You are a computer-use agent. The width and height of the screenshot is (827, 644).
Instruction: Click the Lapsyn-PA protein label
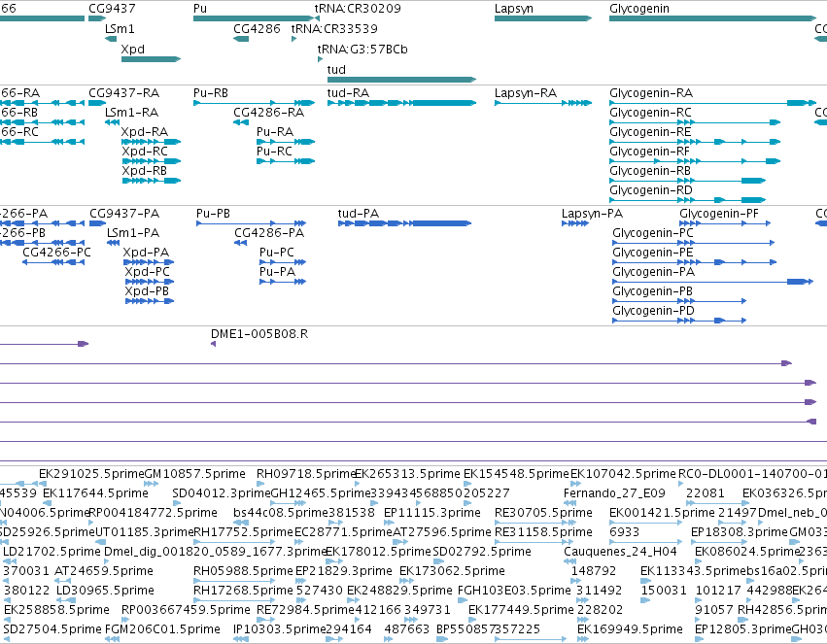tap(592, 214)
